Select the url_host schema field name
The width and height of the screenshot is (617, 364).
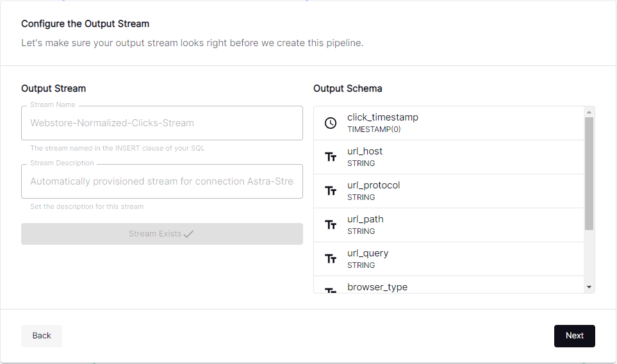(365, 151)
